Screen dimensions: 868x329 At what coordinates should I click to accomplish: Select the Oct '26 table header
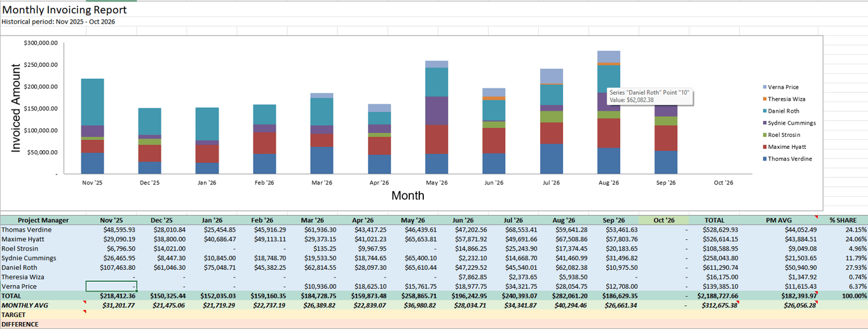(x=663, y=220)
